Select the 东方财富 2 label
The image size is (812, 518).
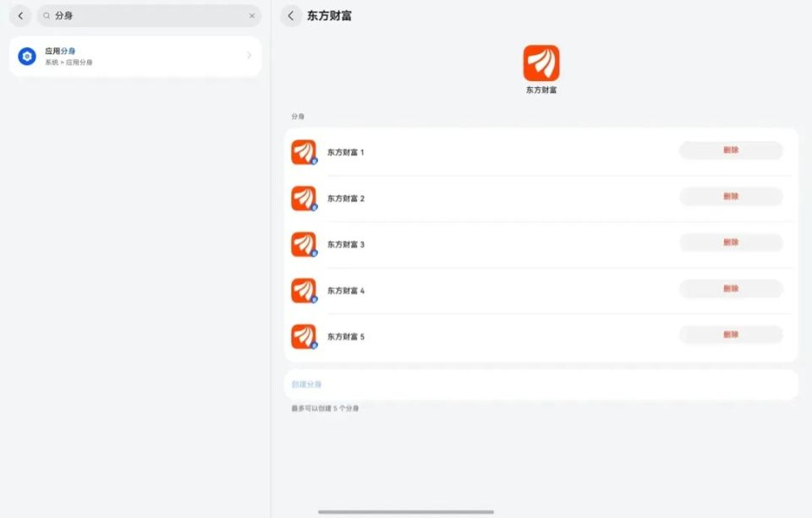coord(346,199)
